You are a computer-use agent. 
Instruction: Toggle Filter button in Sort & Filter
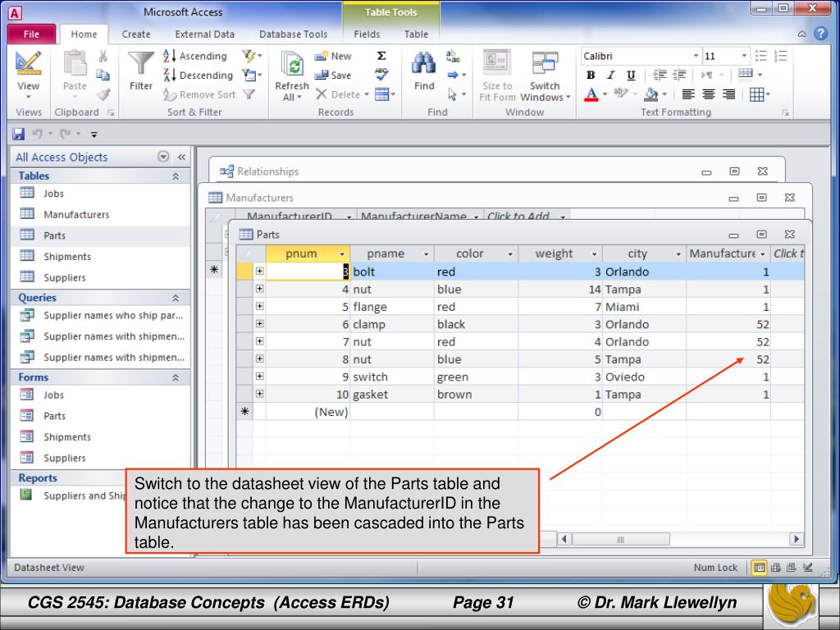249,95
